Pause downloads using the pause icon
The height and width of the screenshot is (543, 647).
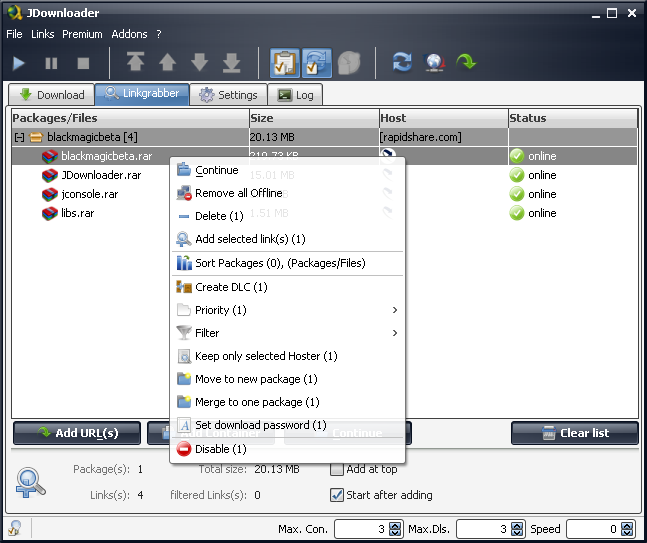(x=51, y=64)
